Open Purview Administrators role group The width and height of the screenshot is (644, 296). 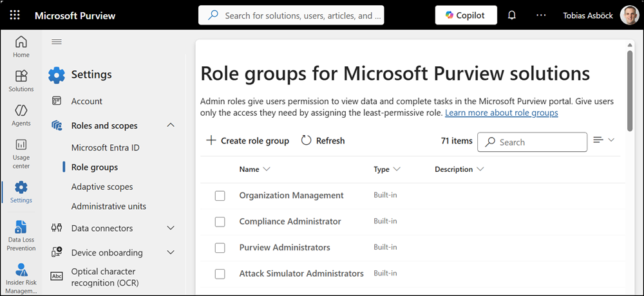pos(285,248)
